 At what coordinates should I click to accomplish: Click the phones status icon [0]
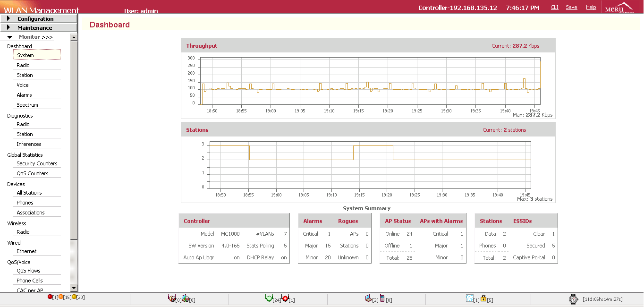(x=382, y=298)
